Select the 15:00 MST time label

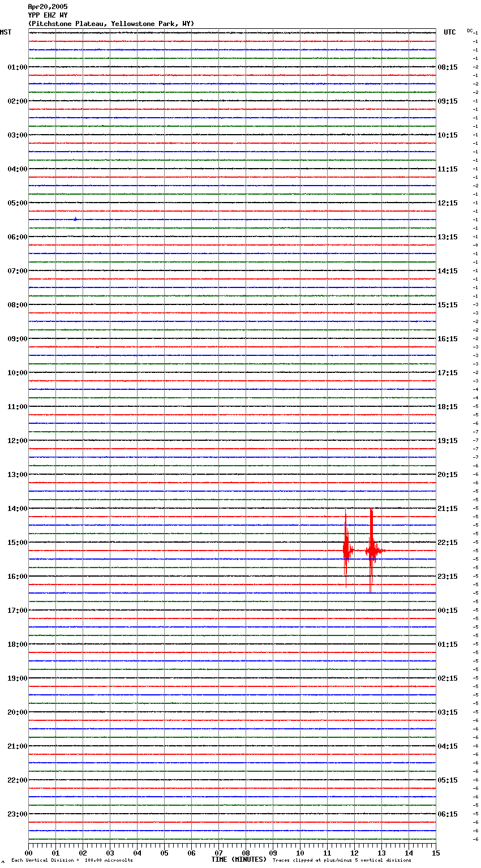pos(17,543)
